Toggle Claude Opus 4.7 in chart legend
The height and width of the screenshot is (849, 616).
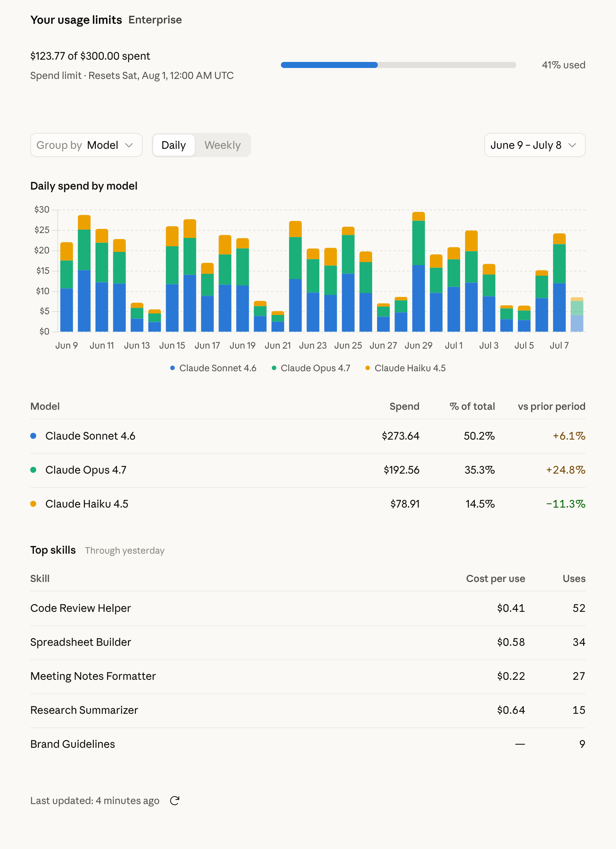311,368
